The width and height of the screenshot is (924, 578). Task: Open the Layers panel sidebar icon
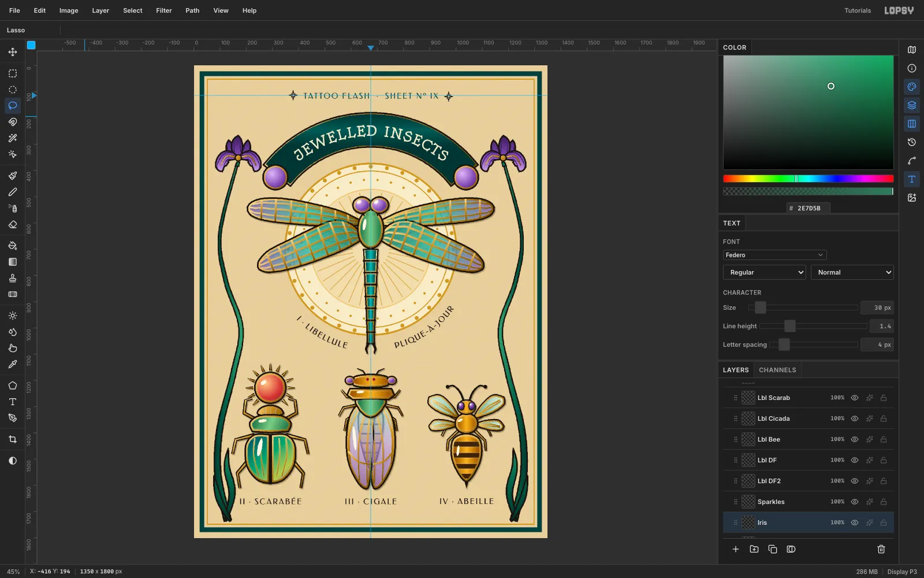[912, 105]
